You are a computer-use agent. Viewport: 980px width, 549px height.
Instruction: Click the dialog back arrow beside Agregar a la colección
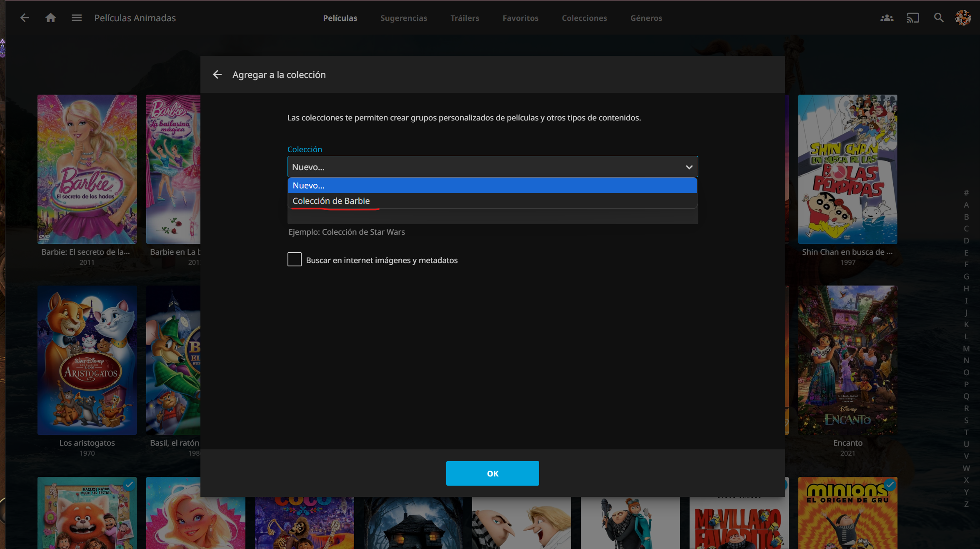pos(217,75)
